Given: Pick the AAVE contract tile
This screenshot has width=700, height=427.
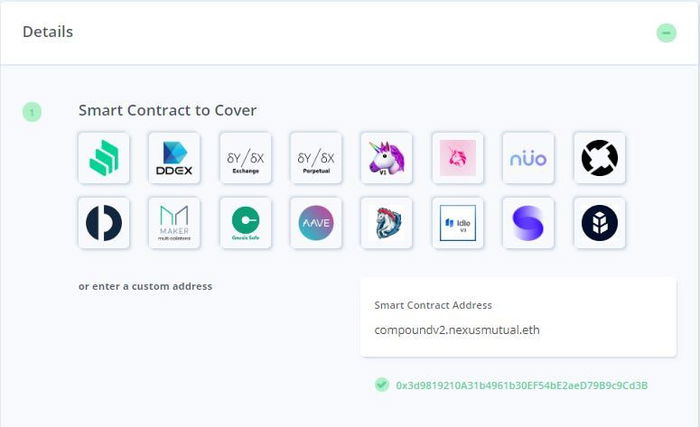Looking at the screenshot, I should click(x=316, y=223).
